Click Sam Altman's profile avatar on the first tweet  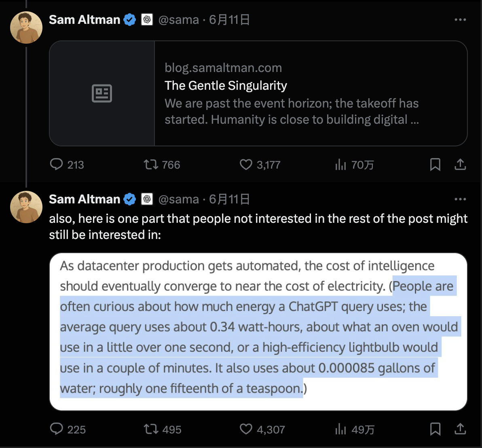(26, 27)
